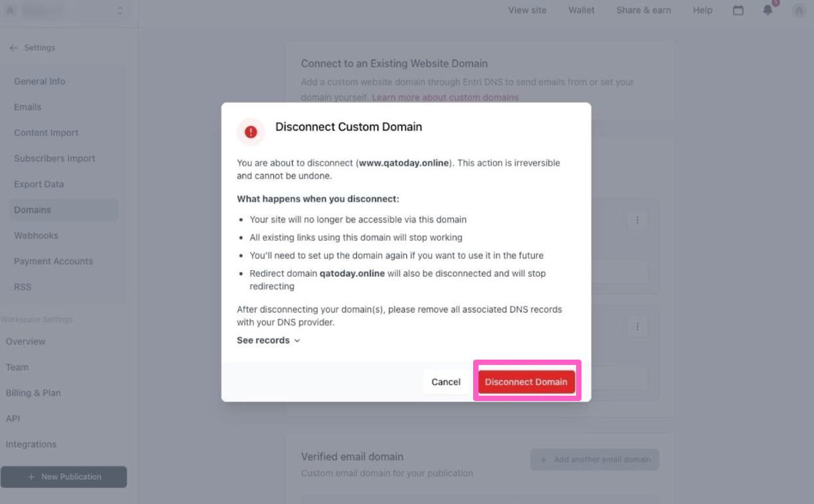Open the calendar icon in top bar
The width and height of the screenshot is (814, 504).
point(738,10)
